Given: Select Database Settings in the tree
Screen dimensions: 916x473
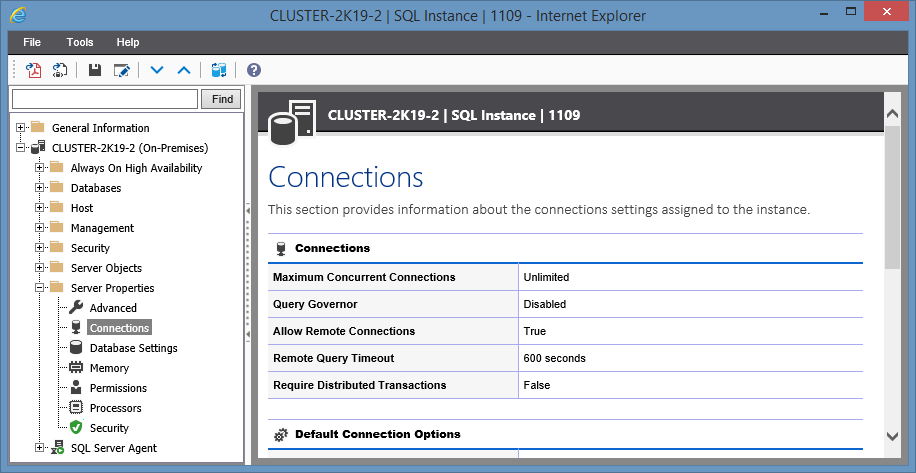Looking at the screenshot, I should coord(134,347).
